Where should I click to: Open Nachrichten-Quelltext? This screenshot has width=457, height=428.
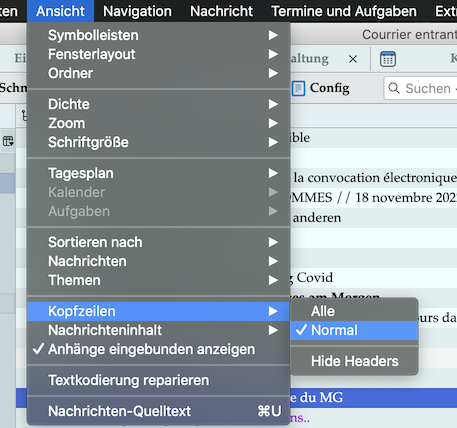click(x=158, y=411)
